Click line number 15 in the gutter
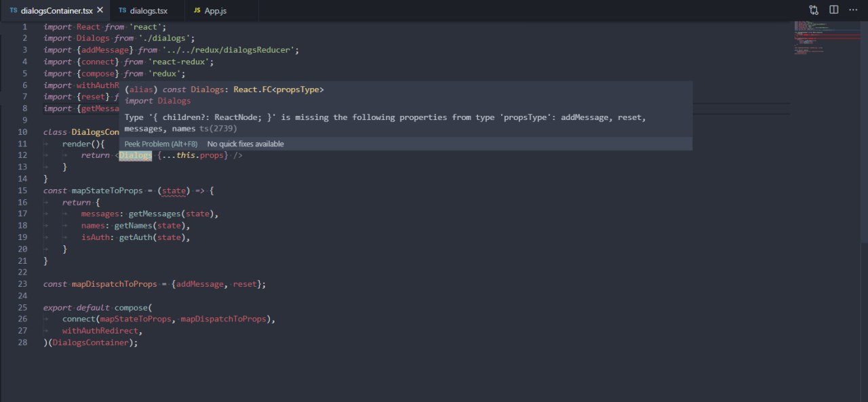868x402 pixels. coord(22,190)
